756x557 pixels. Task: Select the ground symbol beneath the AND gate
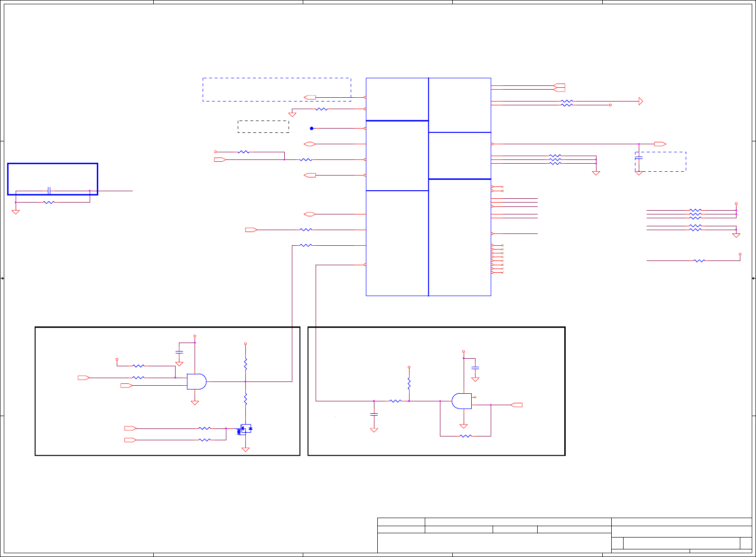click(194, 402)
